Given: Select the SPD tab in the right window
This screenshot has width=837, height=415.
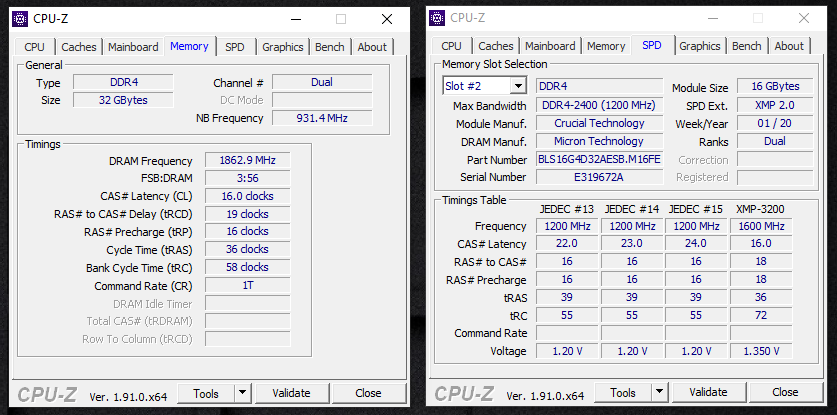Looking at the screenshot, I should [x=652, y=45].
